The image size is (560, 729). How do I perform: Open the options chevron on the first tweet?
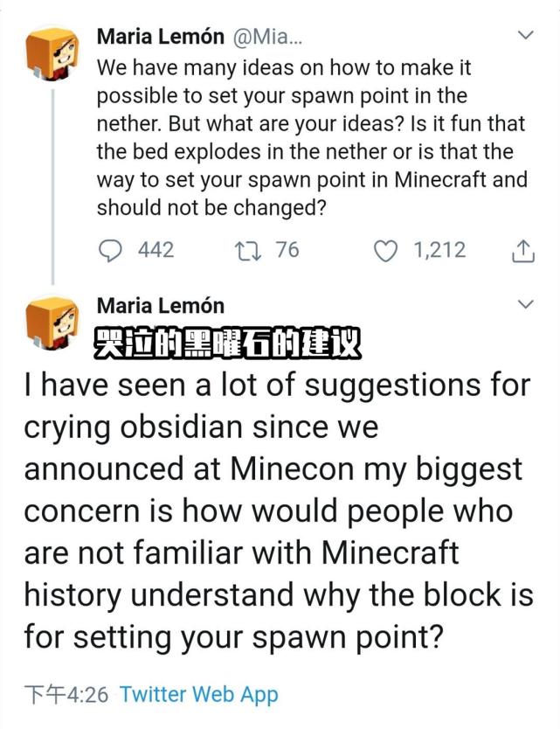click(x=525, y=33)
